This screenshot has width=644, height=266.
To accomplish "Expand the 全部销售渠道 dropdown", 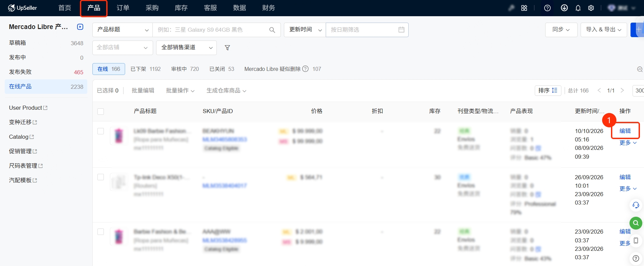I will [x=186, y=48].
